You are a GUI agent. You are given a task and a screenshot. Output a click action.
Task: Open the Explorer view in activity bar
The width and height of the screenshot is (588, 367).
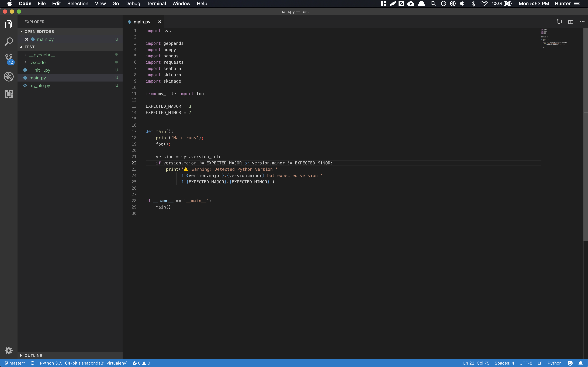tap(9, 24)
